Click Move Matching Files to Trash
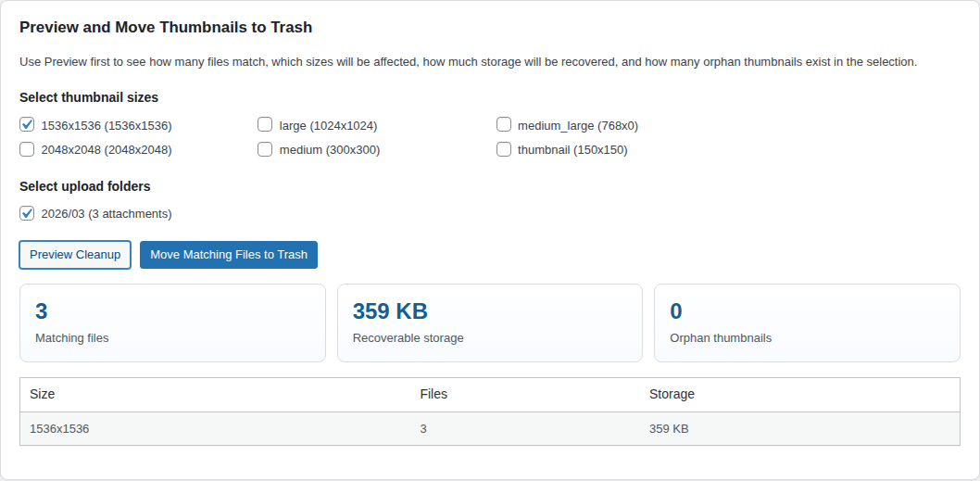The image size is (980, 481). point(229,255)
